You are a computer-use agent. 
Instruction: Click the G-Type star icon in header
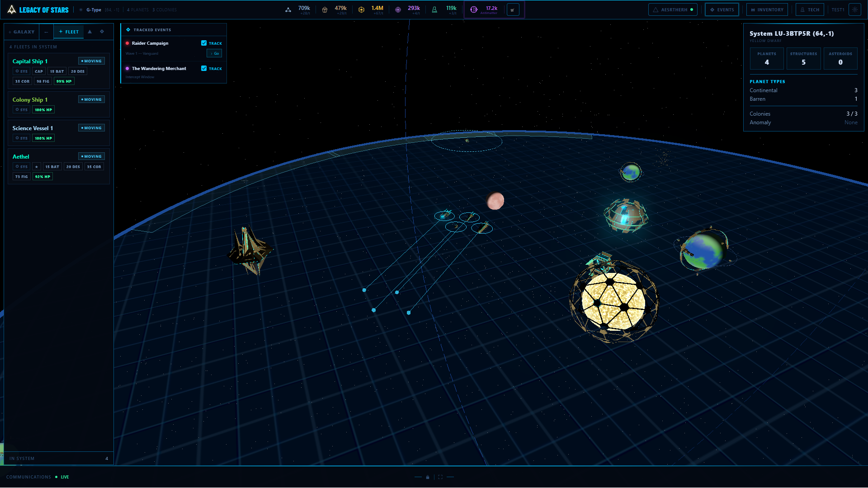click(x=81, y=9)
